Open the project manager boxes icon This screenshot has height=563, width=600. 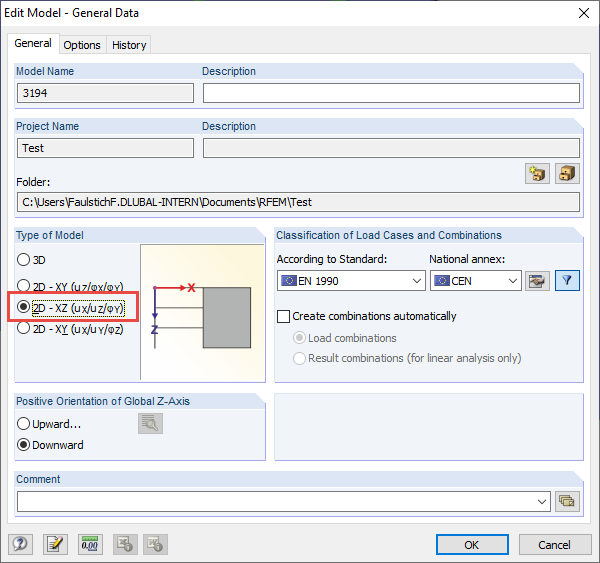567,174
